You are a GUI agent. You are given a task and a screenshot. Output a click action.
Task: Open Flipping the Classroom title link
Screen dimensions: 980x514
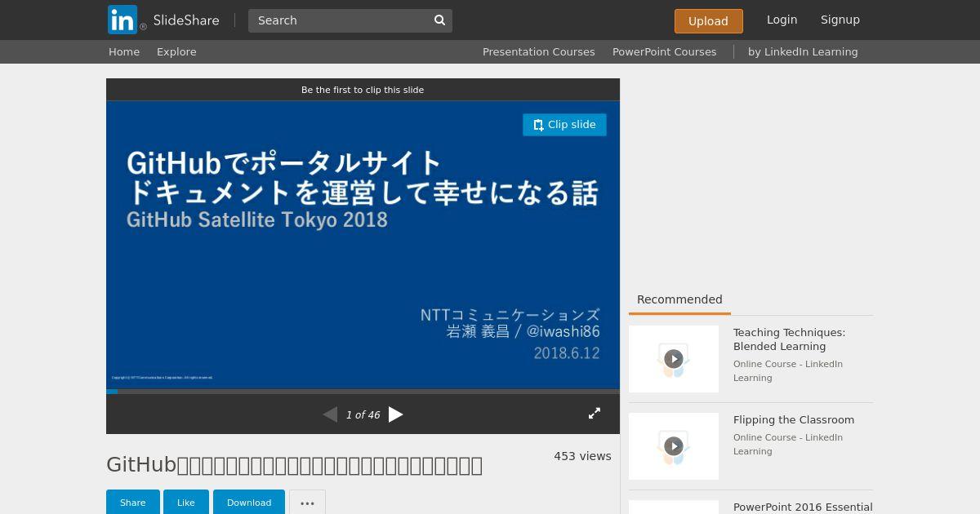click(794, 420)
